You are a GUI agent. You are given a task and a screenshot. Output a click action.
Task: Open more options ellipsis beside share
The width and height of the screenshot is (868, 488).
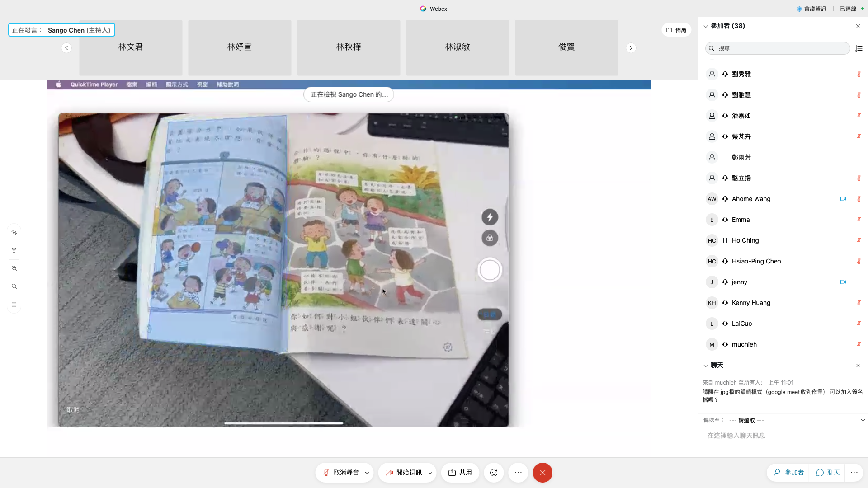(518, 473)
